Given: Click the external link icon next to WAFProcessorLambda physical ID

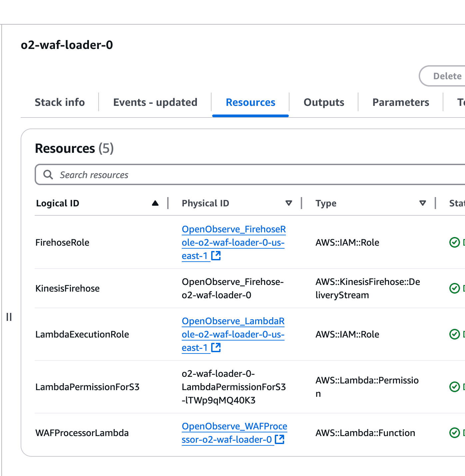Looking at the screenshot, I should (279, 439).
